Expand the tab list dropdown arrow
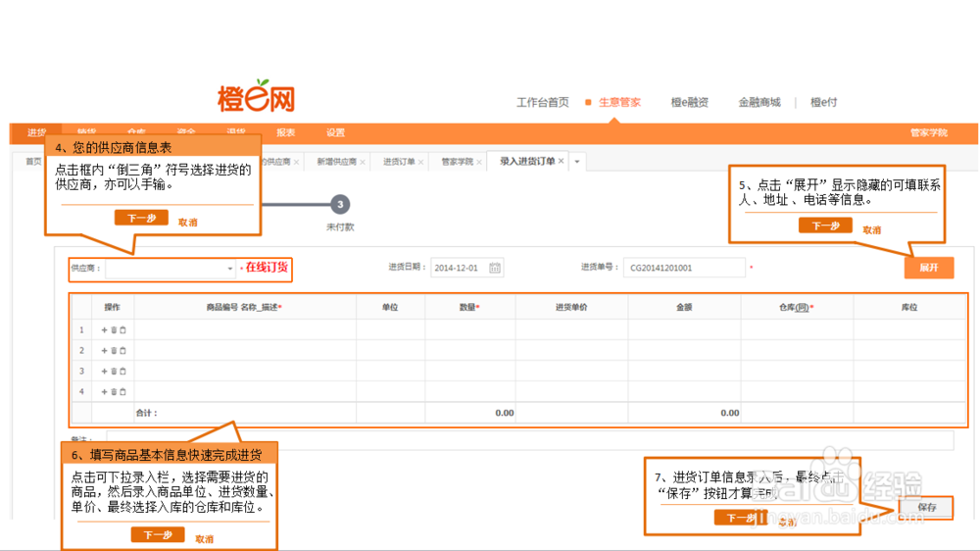Image resolution: width=980 pixels, height=551 pixels. pos(577,162)
